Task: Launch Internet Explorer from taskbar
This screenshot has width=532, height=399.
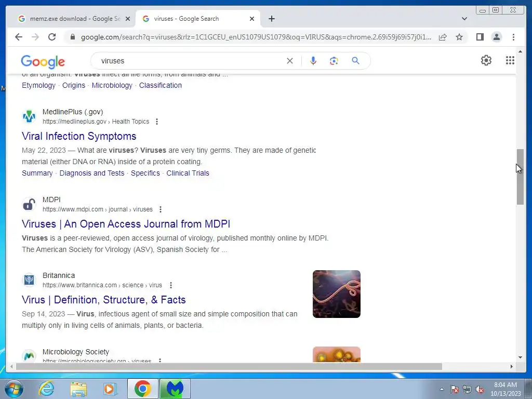Action: 46,389
